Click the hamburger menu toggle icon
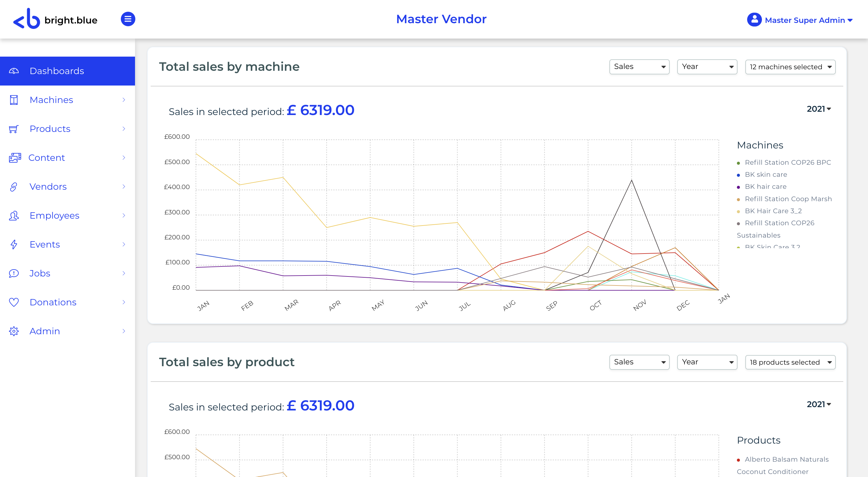 [128, 19]
